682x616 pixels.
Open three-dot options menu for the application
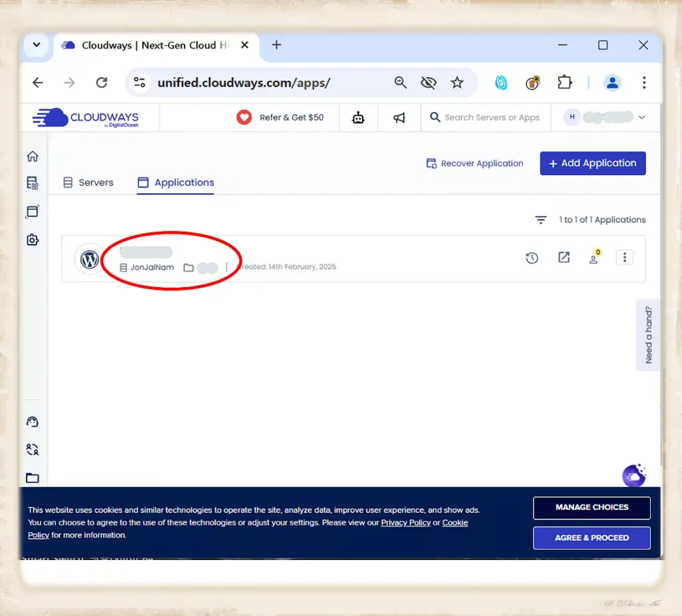tap(624, 258)
